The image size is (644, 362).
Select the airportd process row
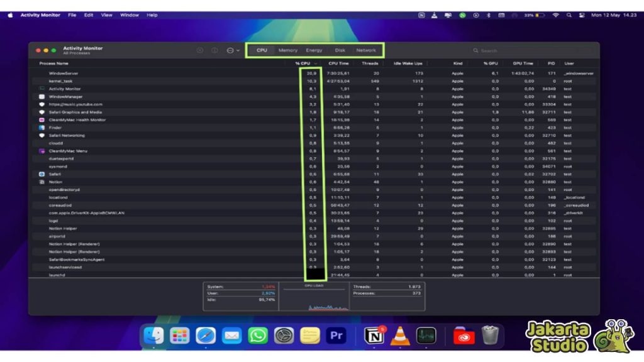coord(314,236)
